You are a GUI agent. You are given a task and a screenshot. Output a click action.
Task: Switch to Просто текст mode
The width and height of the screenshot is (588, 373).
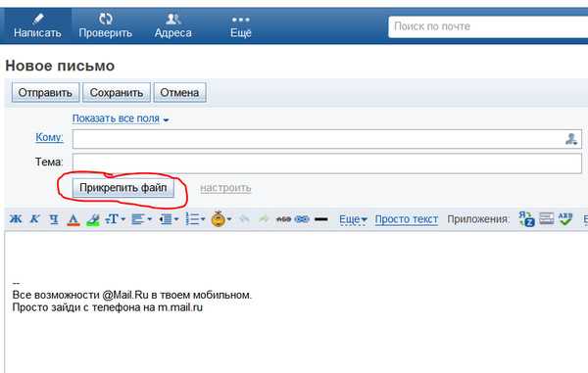(407, 219)
